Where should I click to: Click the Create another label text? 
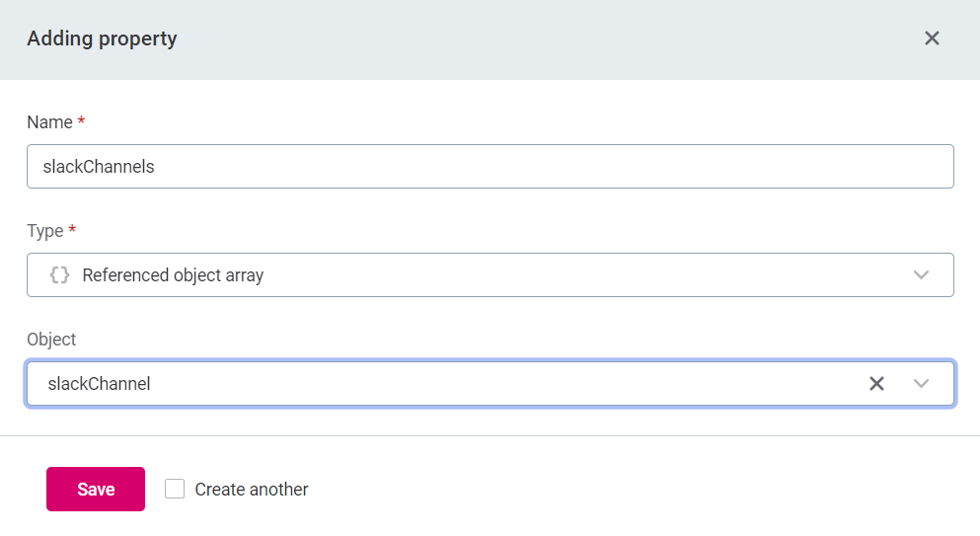[x=252, y=490]
